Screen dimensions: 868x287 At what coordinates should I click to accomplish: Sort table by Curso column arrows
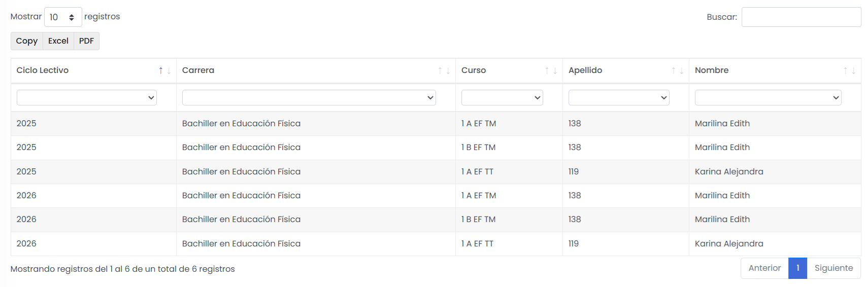coord(551,70)
